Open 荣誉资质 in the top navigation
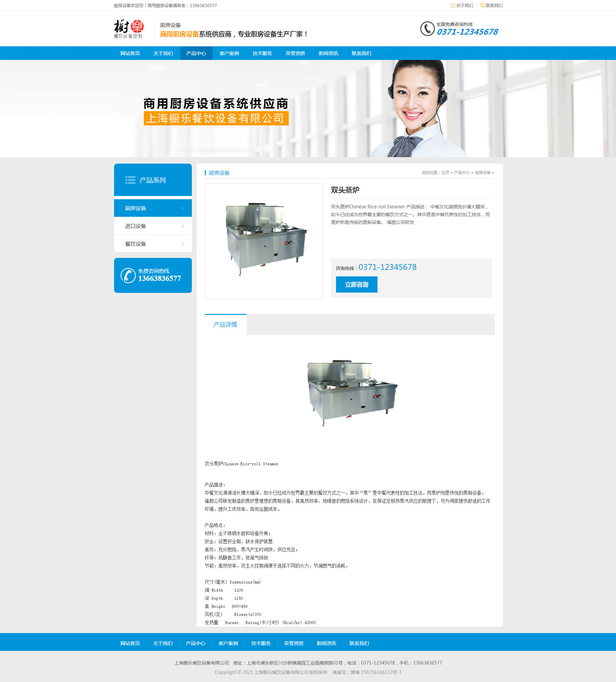The height and width of the screenshot is (682, 616). 295,53
